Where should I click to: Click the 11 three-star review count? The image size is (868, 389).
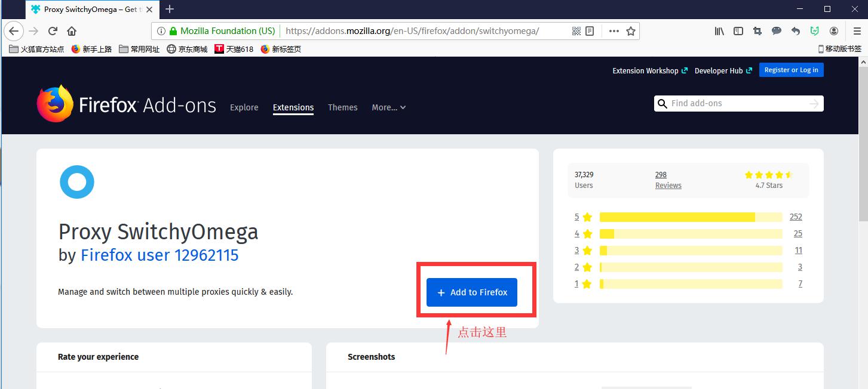[799, 251]
